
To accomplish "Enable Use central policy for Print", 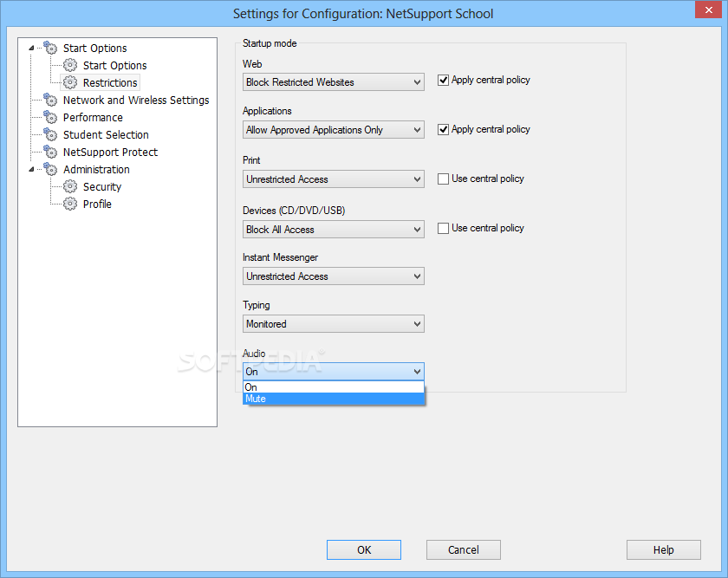I will pos(444,179).
